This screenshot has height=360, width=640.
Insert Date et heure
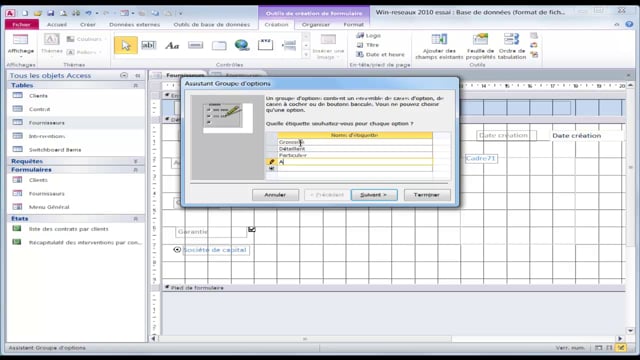pyautogui.click(x=380, y=54)
